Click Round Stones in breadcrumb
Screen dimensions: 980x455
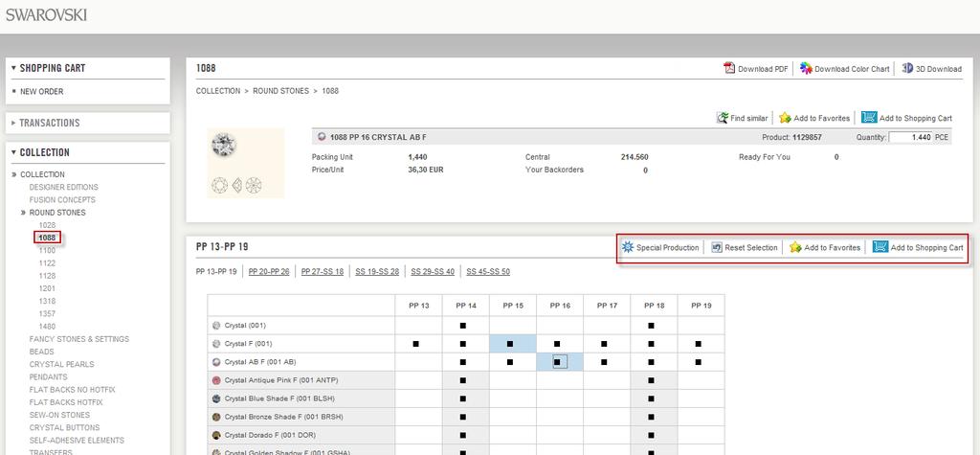281,91
